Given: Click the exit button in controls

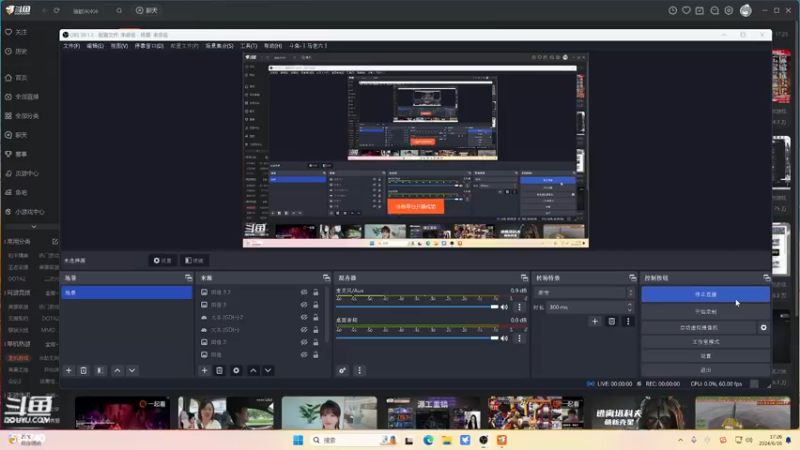Looking at the screenshot, I should (x=706, y=370).
